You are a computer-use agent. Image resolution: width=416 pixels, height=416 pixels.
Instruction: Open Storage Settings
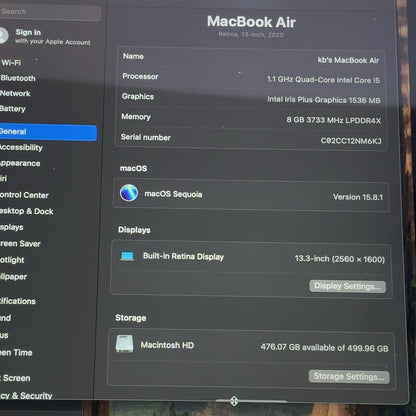(349, 377)
